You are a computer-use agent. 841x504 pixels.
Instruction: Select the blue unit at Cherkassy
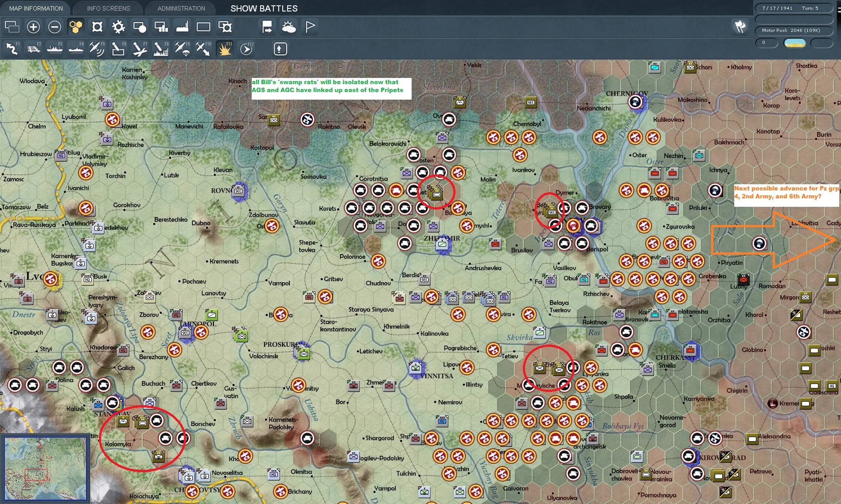coord(690,350)
